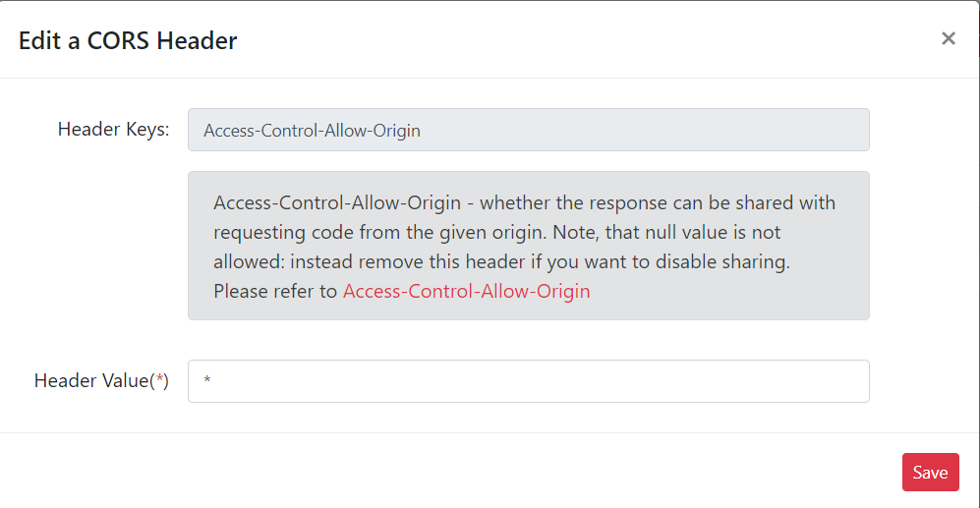Open the Access-Control-Allow-Origin reference link

tap(466, 292)
